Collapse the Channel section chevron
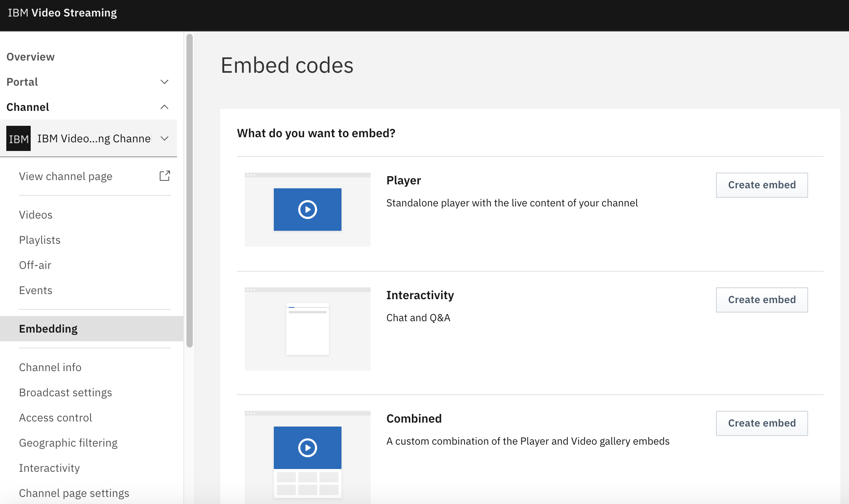This screenshot has height=504, width=849. [164, 107]
